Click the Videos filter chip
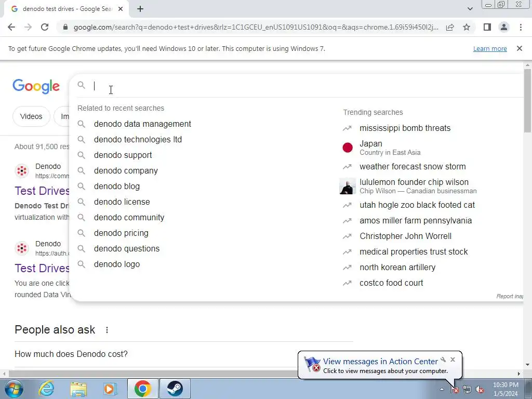The width and height of the screenshot is (532, 399). click(x=31, y=116)
